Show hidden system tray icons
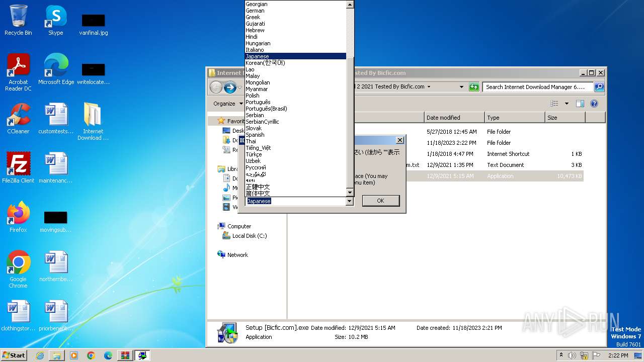 [561, 355]
